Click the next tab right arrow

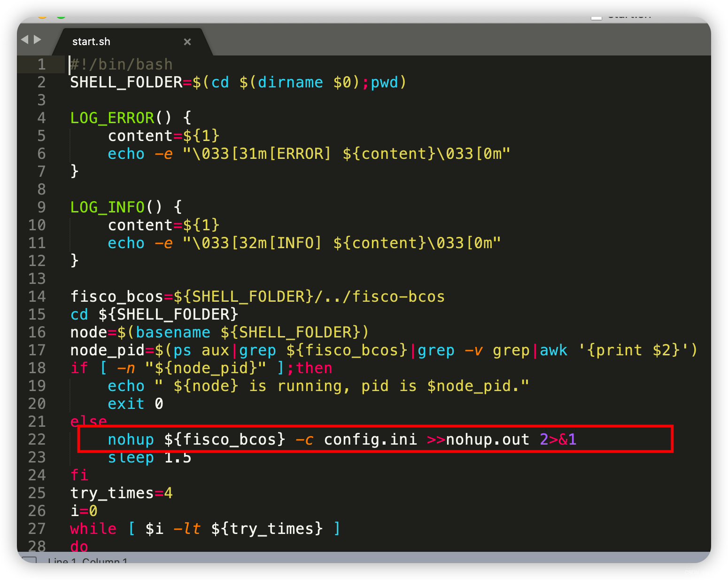(x=37, y=39)
